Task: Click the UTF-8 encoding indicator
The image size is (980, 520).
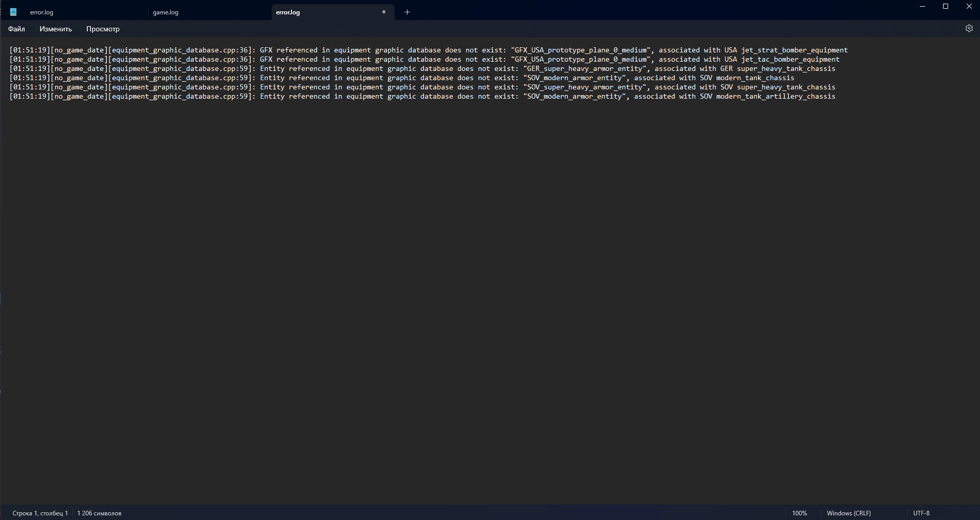Action: click(921, 513)
